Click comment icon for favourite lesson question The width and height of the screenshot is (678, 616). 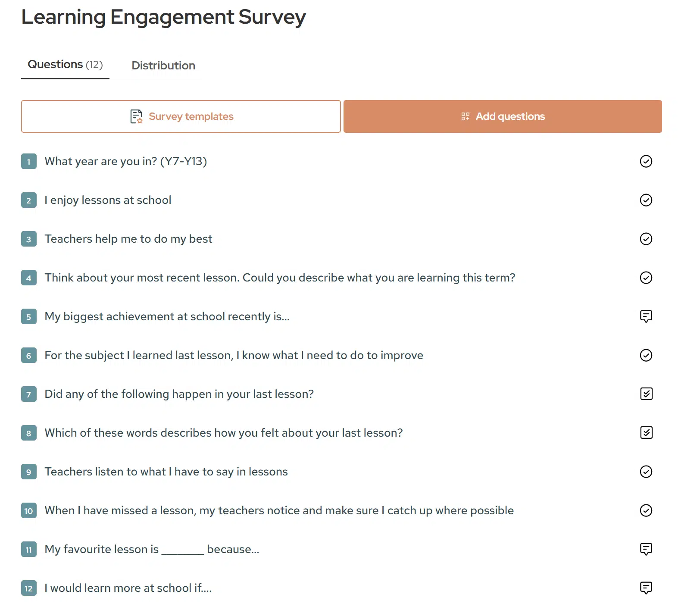(x=646, y=549)
